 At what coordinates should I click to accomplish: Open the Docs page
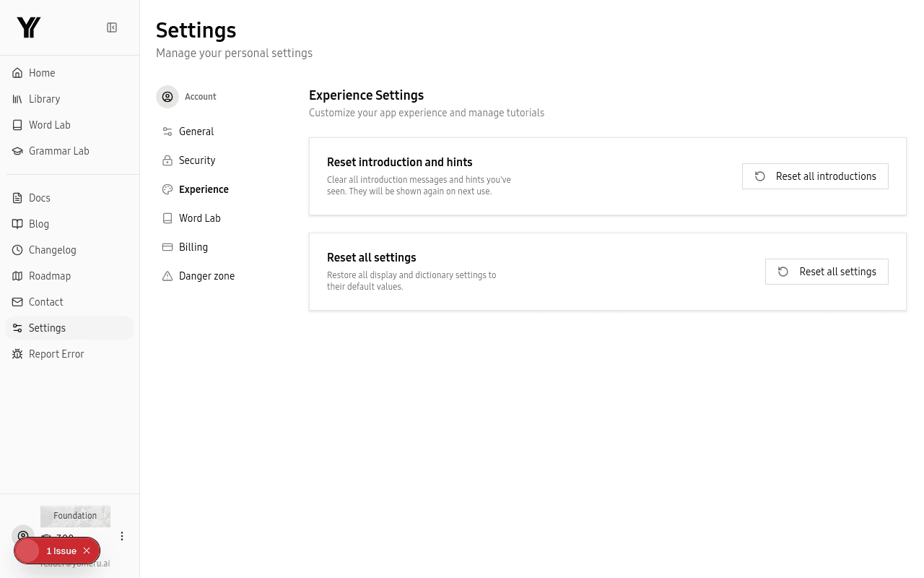pos(39,198)
